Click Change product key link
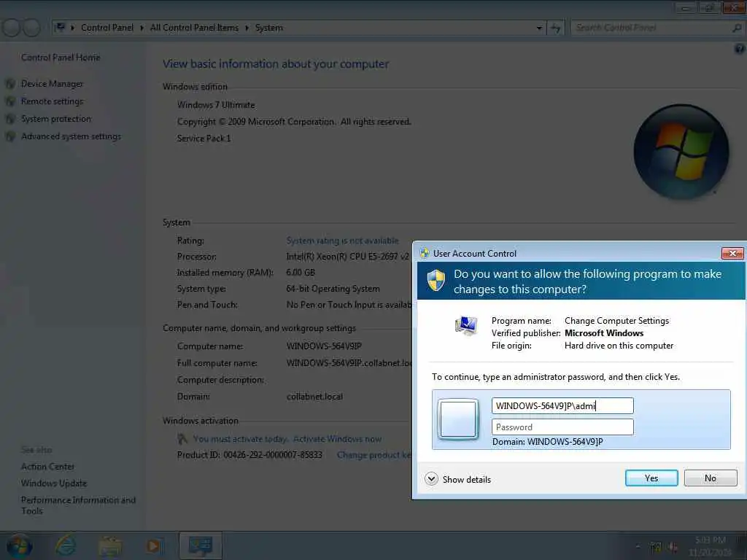747x560 pixels. 374,455
